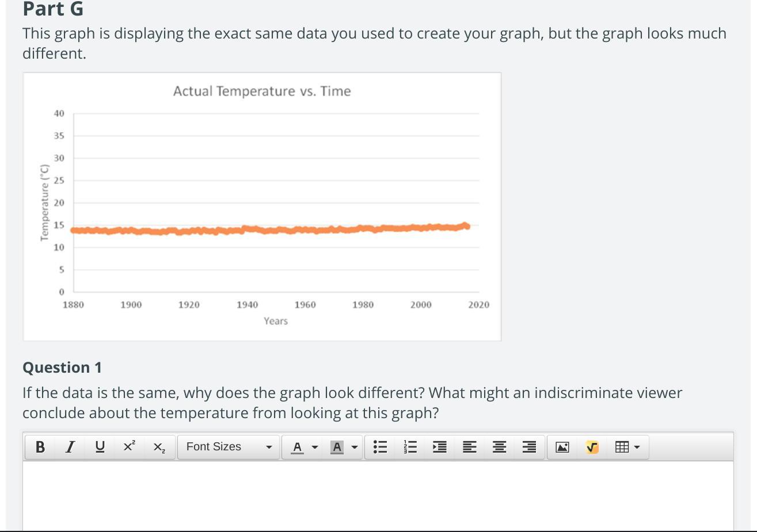Screen dimensions: 757x532
Task: Click inside the answer text area
Action: (x=378, y=495)
